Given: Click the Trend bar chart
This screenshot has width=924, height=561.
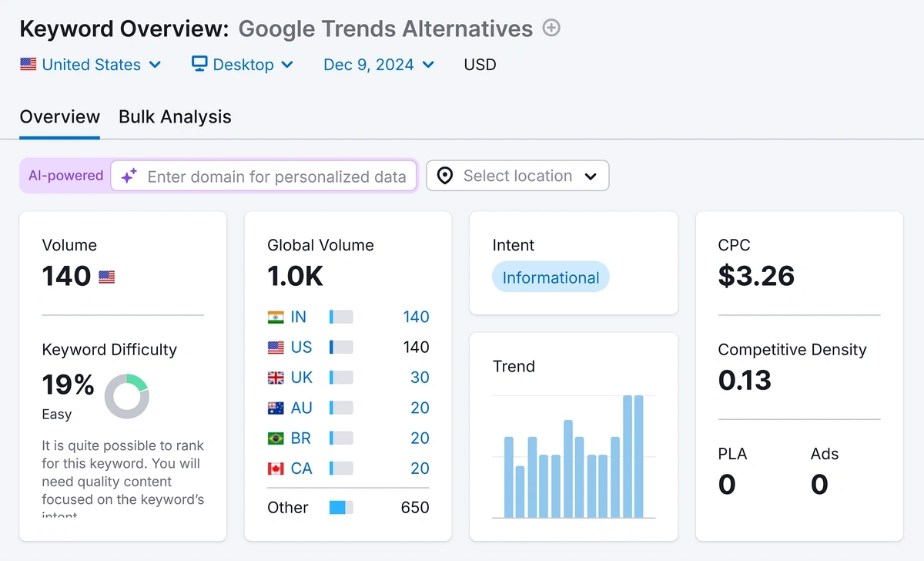Looking at the screenshot, I should [x=574, y=456].
